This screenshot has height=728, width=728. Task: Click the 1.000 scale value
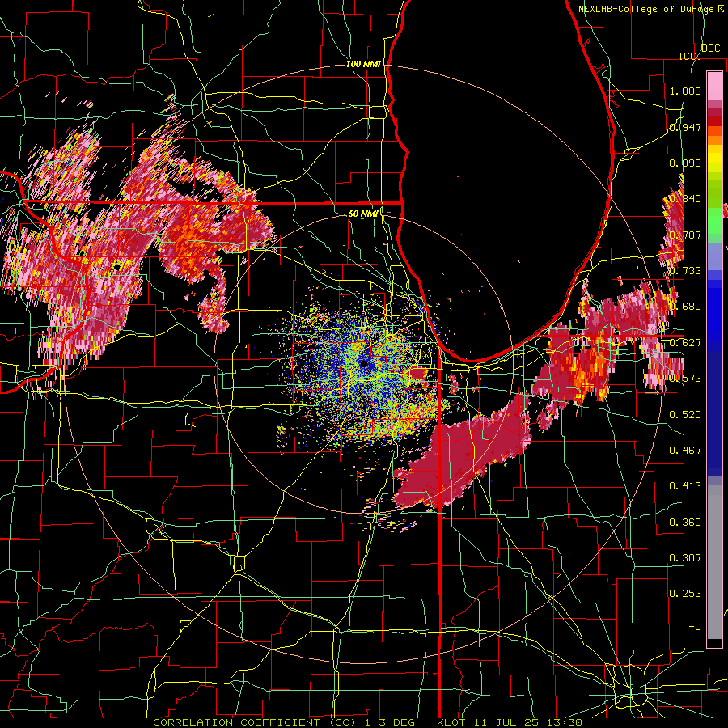[685, 91]
